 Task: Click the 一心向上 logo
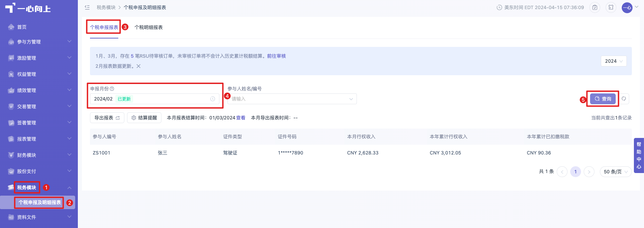tap(28, 8)
